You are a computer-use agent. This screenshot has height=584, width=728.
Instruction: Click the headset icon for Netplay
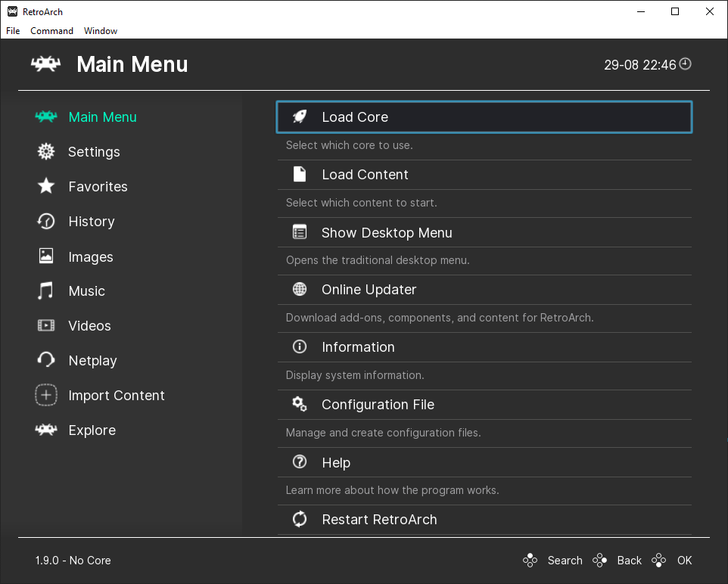click(46, 361)
